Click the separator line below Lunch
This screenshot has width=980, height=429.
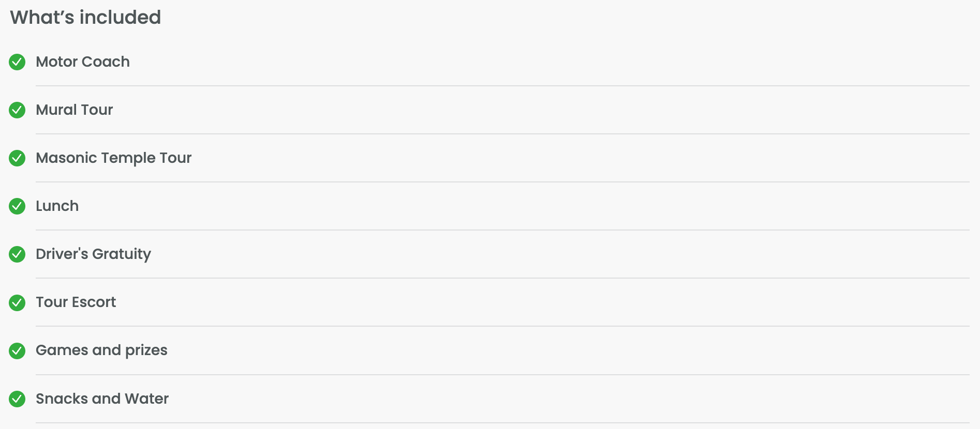coord(502,230)
